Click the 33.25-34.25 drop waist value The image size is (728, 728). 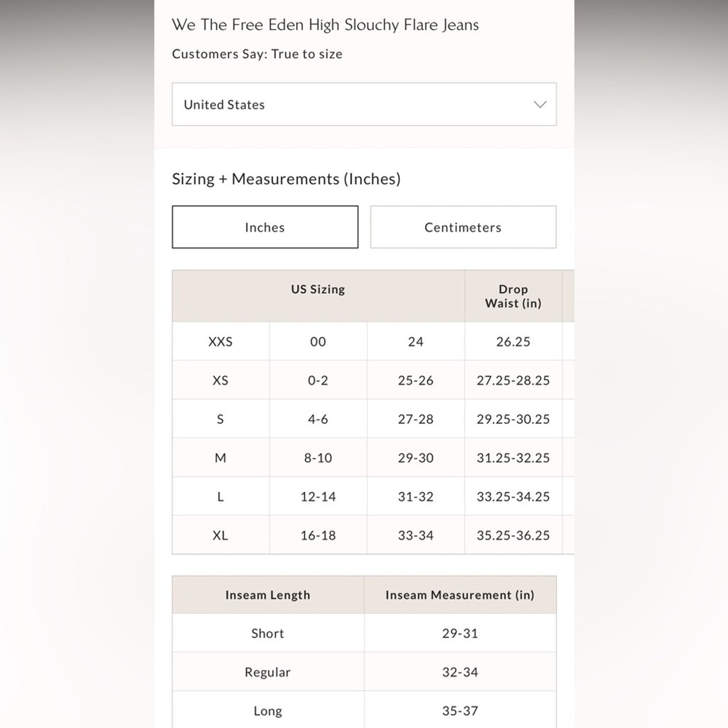point(513,497)
